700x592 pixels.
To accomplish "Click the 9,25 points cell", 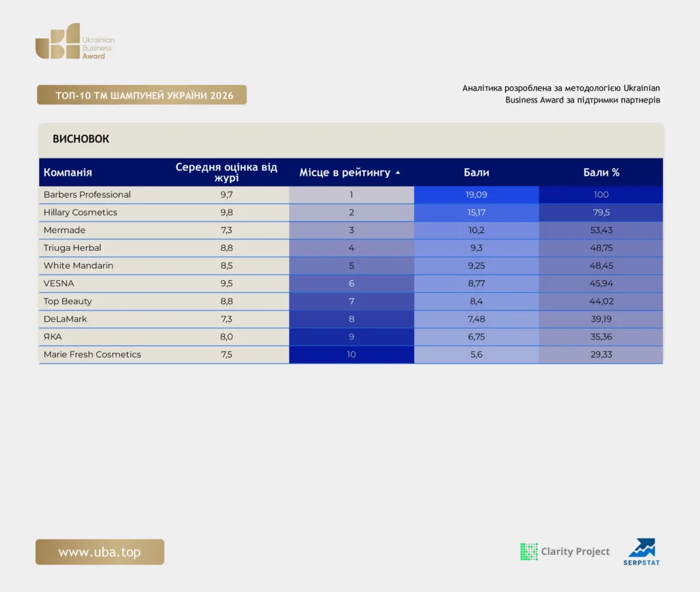I will [476, 266].
